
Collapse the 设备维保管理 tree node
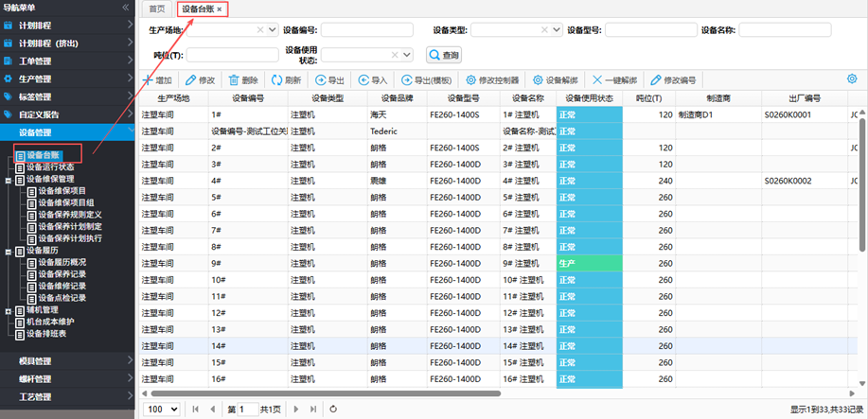(9, 178)
